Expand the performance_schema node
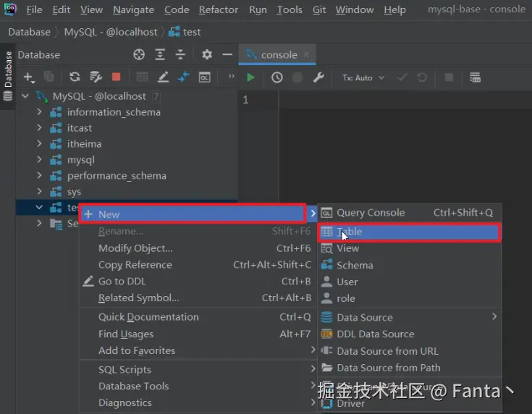Image resolution: width=532 pixels, height=414 pixels. click(39, 175)
